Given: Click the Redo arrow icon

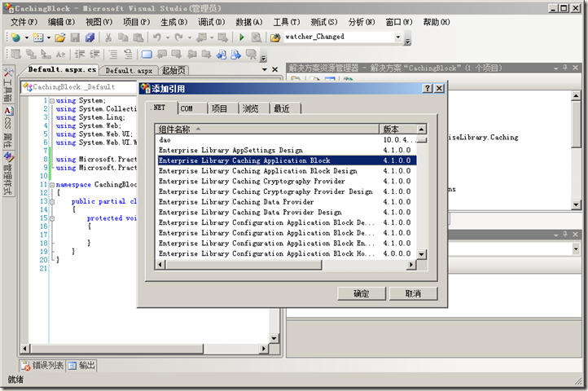Looking at the screenshot, I should pos(179,37).
